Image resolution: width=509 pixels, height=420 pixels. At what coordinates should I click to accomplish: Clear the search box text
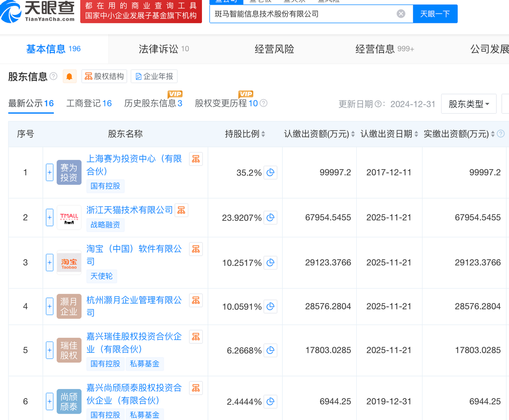[401, 14]
